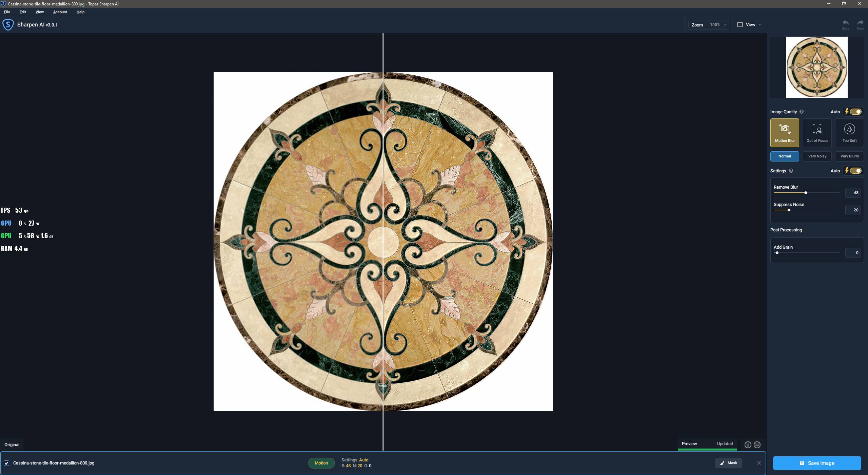Click the neutral face feedback icon
Viewport: 868px width, 475px height.
click(x=757, y=444)
